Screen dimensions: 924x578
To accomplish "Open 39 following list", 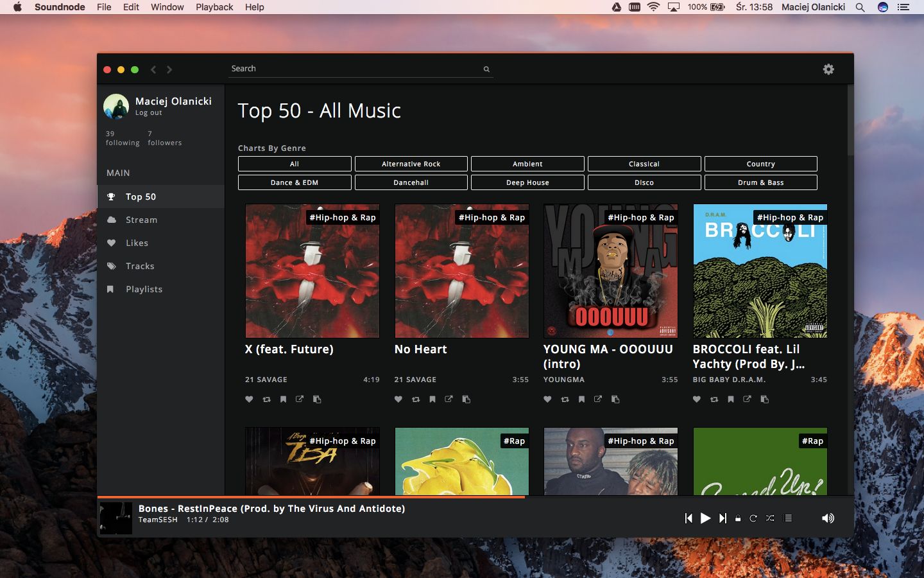I will pyautogui.click(x=123, y=138).
